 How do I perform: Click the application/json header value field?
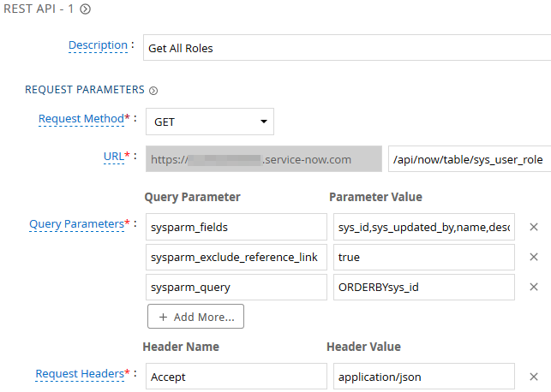click(x=424, y=377)
